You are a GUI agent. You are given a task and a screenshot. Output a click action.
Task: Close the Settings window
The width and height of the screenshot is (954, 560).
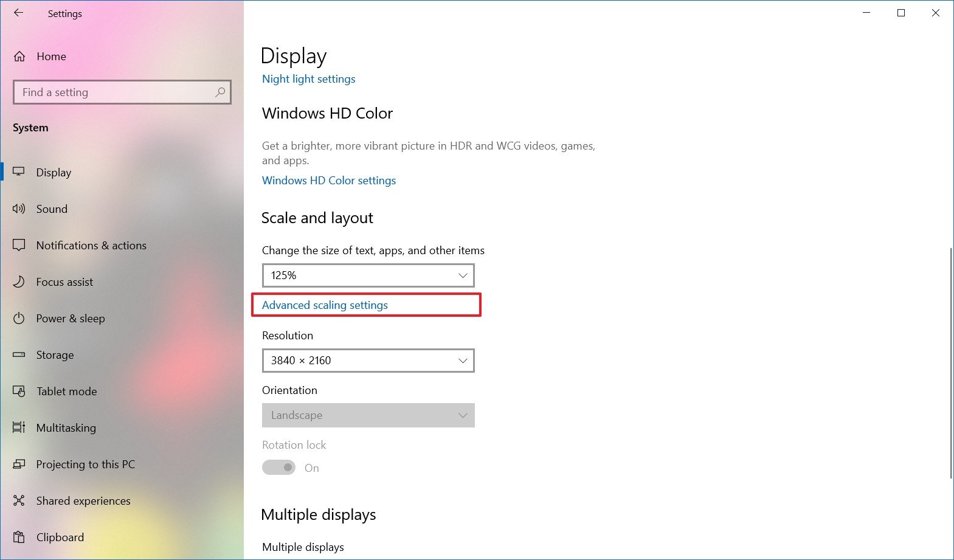936,13
